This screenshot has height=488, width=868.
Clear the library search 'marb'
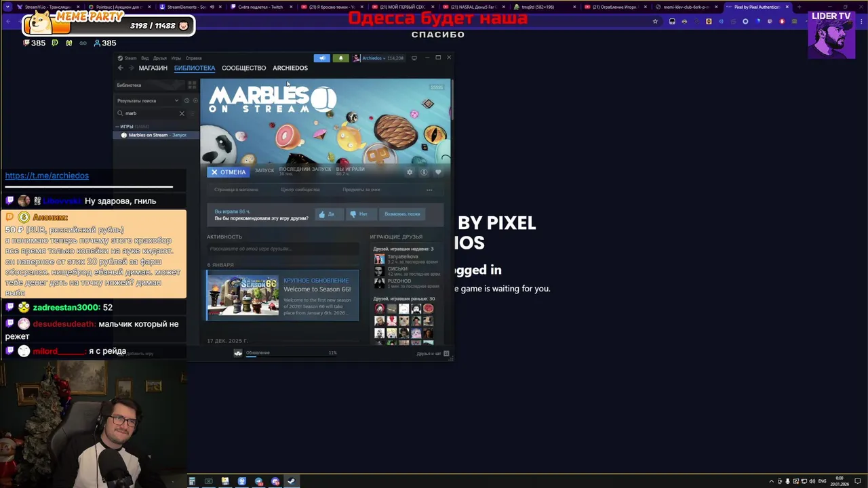point(182,113)
